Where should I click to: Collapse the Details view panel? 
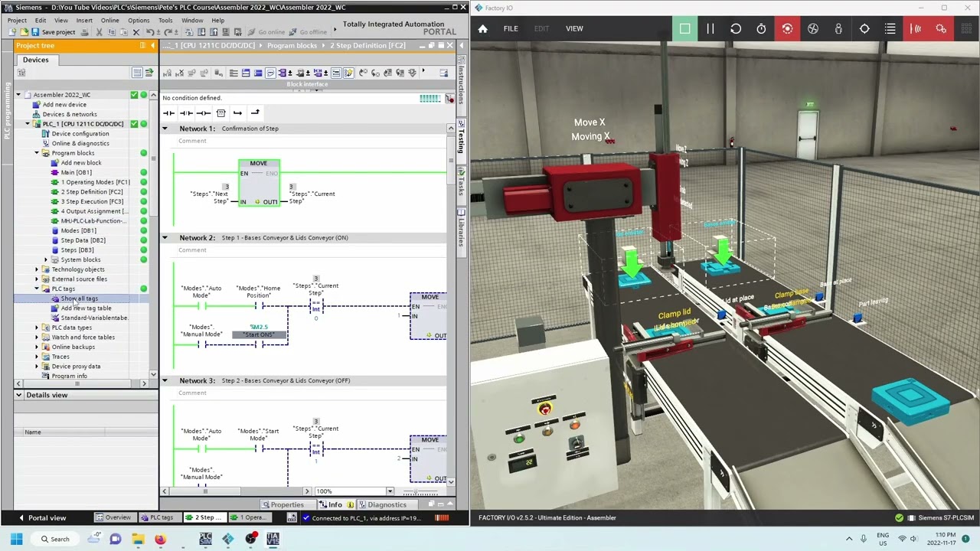click(x=19, y=395)
